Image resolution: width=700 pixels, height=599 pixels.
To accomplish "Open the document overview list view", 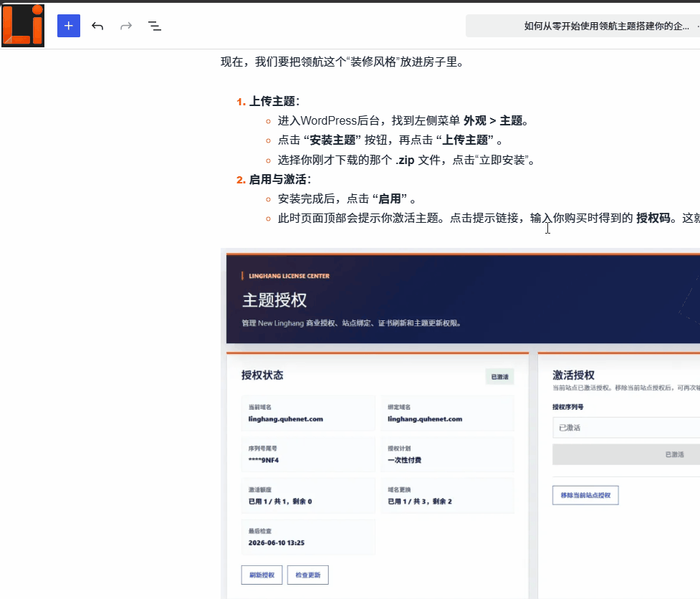I will (x=155, y=26).
